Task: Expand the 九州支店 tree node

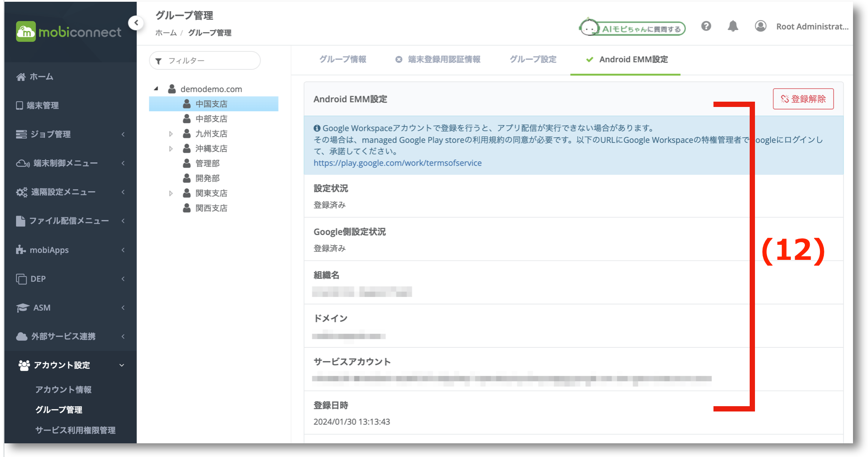Action: tap(171, 133)
